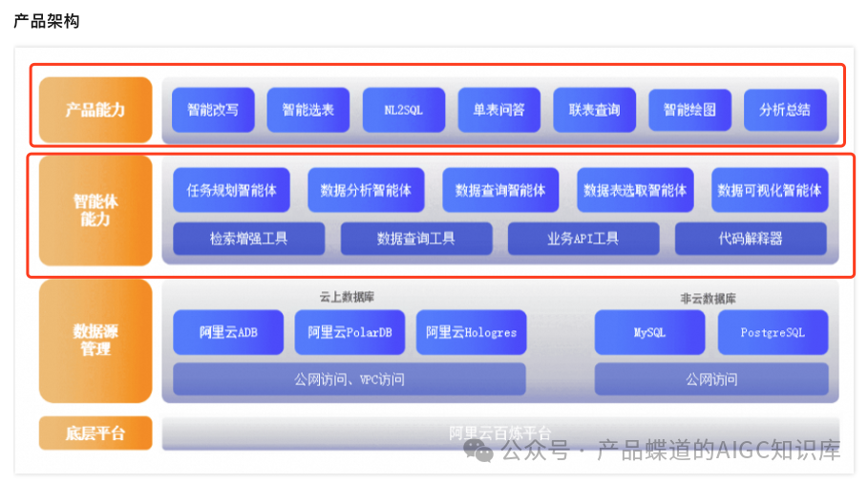Open the 分析总结 box
Screen dimensions: 868x484
[x=785, y=110]
